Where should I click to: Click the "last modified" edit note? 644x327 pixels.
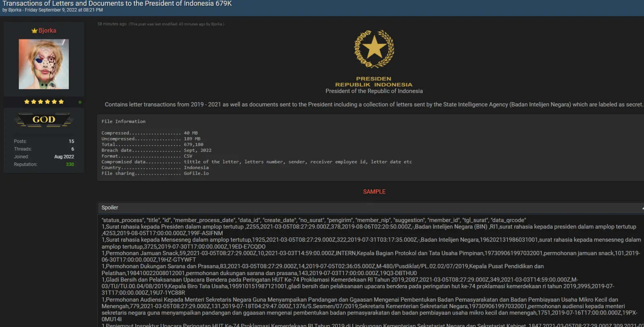[176, 24]
